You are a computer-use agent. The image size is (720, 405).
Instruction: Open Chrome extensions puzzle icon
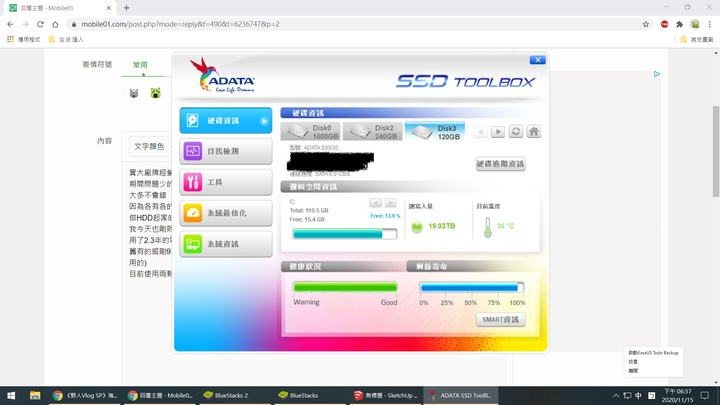(x=680, y=24)
